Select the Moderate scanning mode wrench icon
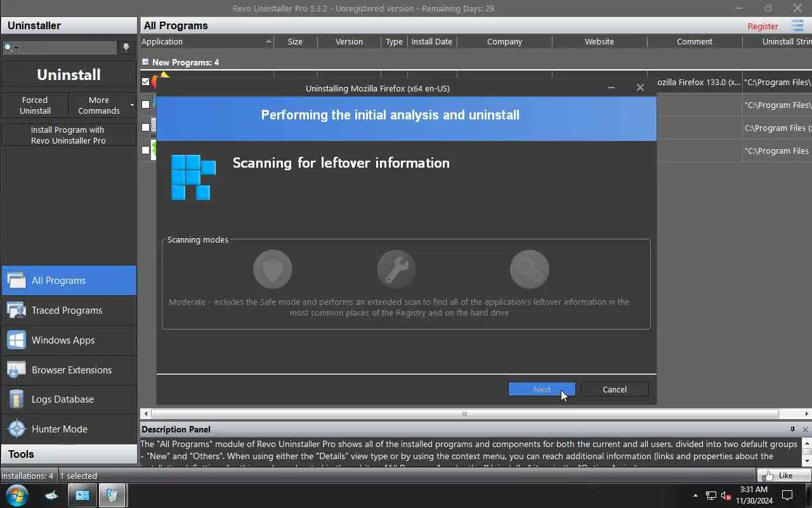The width and height of the screenshot is (812, 508). click(396, 269)
